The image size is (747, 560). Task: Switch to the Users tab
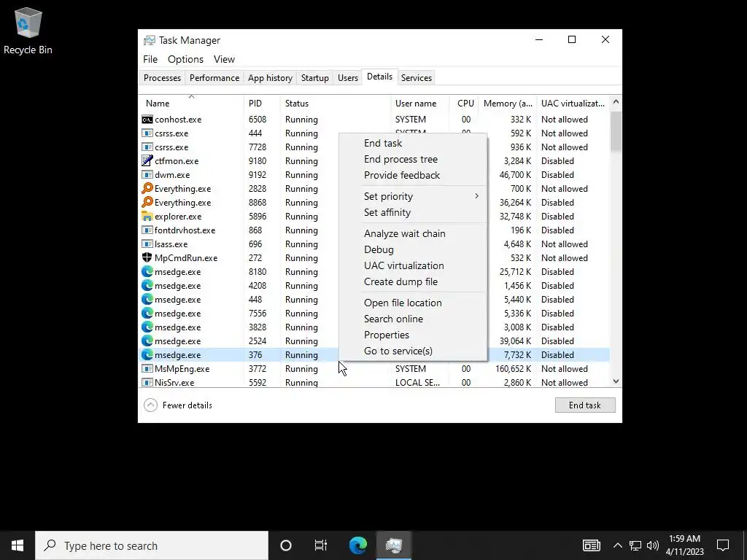[x=348, y=77]
